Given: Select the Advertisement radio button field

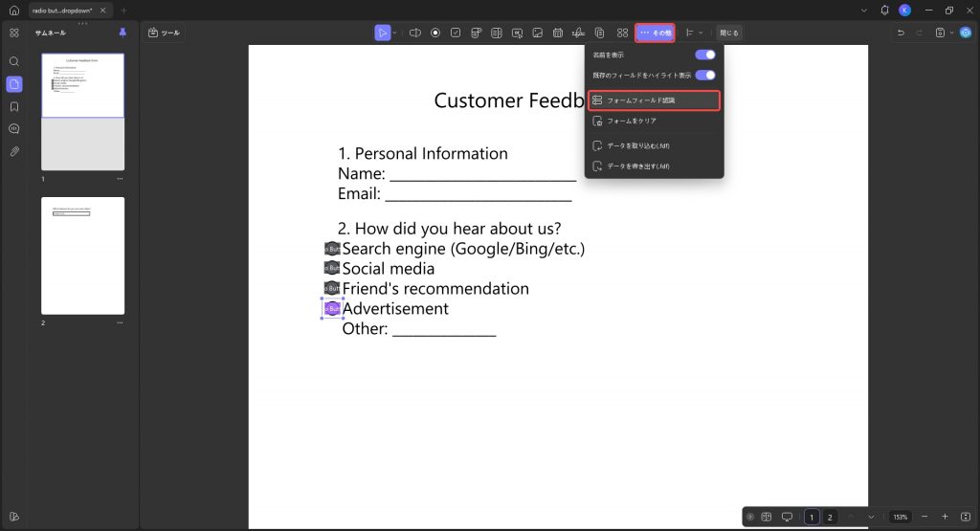Looking at the screenshot, I should (x=332, y=309).
